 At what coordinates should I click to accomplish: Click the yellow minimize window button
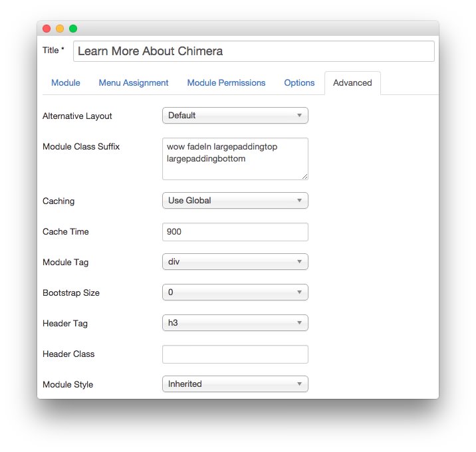click(x=60, y=29)
